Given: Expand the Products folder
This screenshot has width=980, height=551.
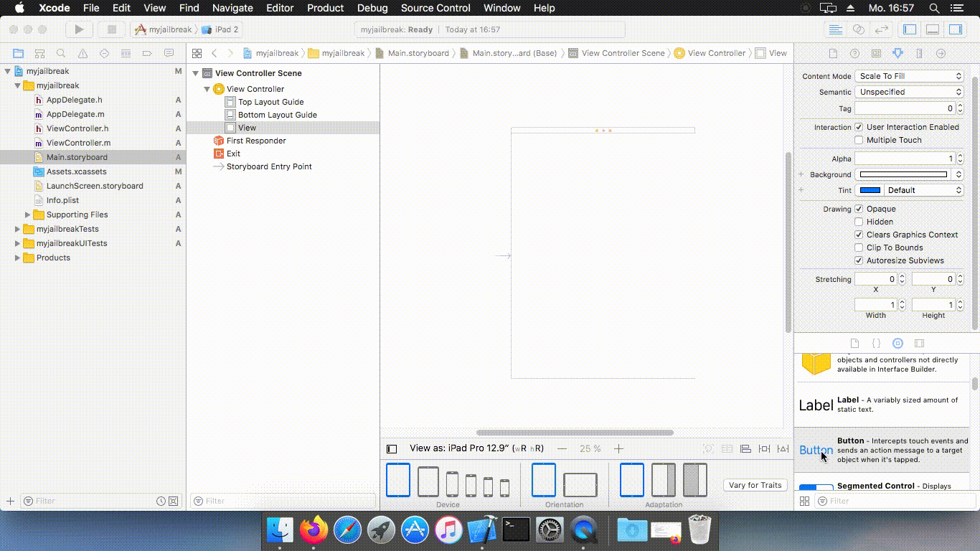Looking at the screenshot, I should pyautogui.click(x=17, y=258).
